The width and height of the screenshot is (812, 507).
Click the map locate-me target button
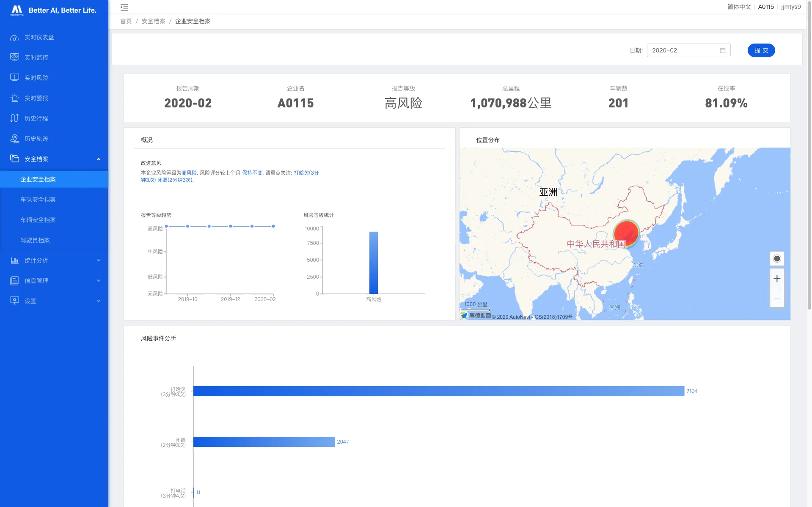pos(777,259)
